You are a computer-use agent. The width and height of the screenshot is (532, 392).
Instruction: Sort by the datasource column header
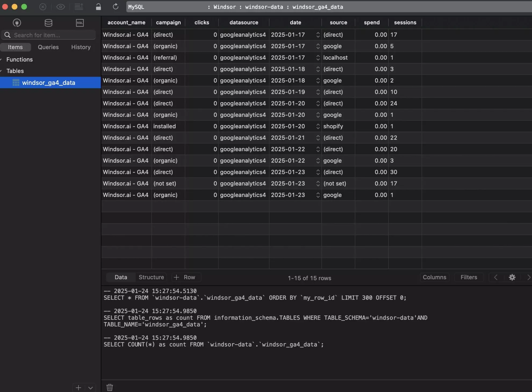pos(244,23)
